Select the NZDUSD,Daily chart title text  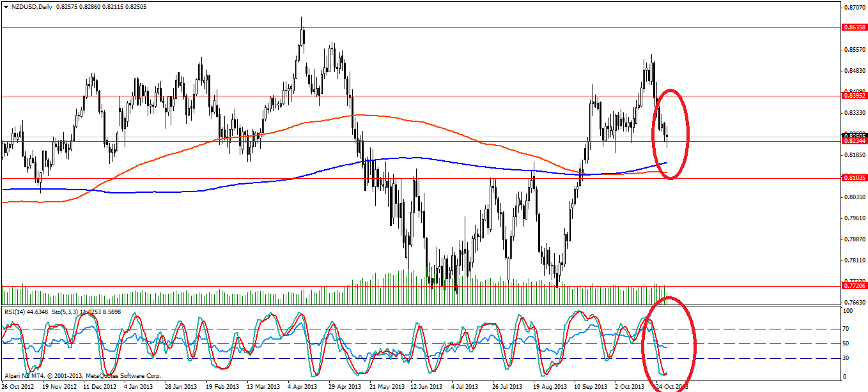pyautogui.click(x=33, y=6)
